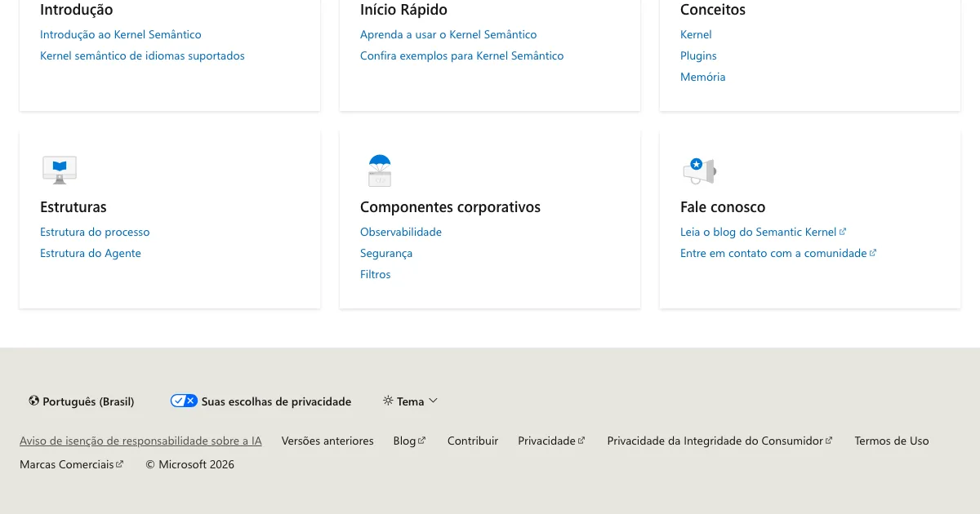Open Termos de Uso footer link
The image size is (980, 514).
click(x=891, y=441)
